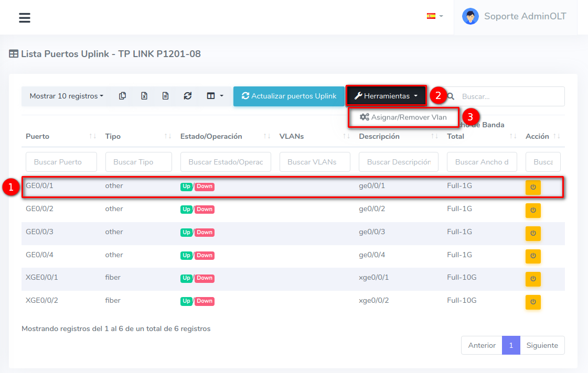Open the Mostrar 10 registros dropdown

click(x=66, y=96)
